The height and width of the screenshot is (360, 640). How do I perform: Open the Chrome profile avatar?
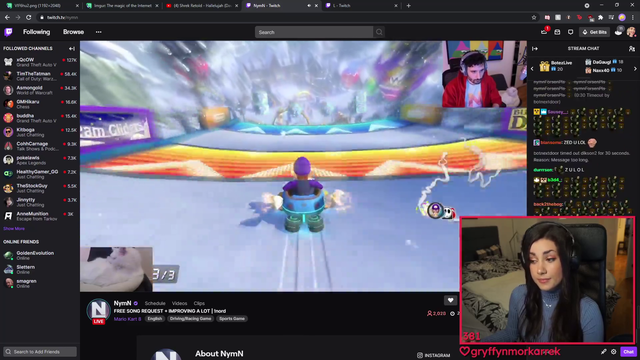[622, 17]
